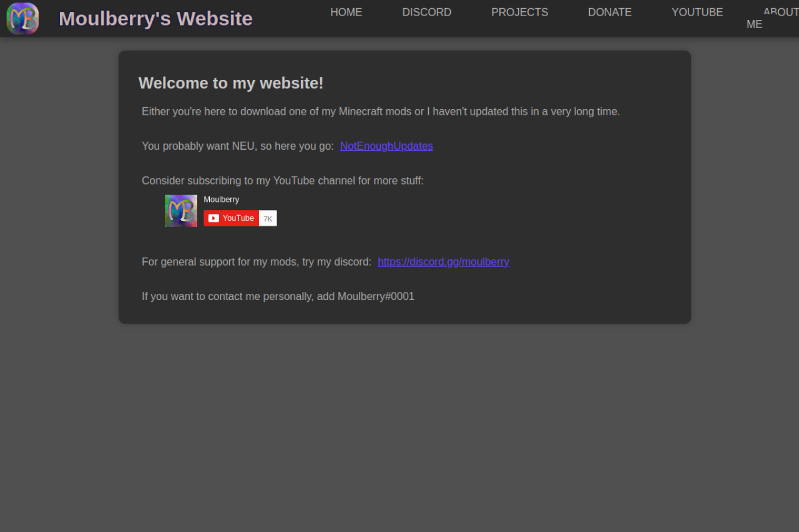This screenshot has height=532, width=799.
Task: Click the red YouTube subscribe button
Action: tap(232, 218)
